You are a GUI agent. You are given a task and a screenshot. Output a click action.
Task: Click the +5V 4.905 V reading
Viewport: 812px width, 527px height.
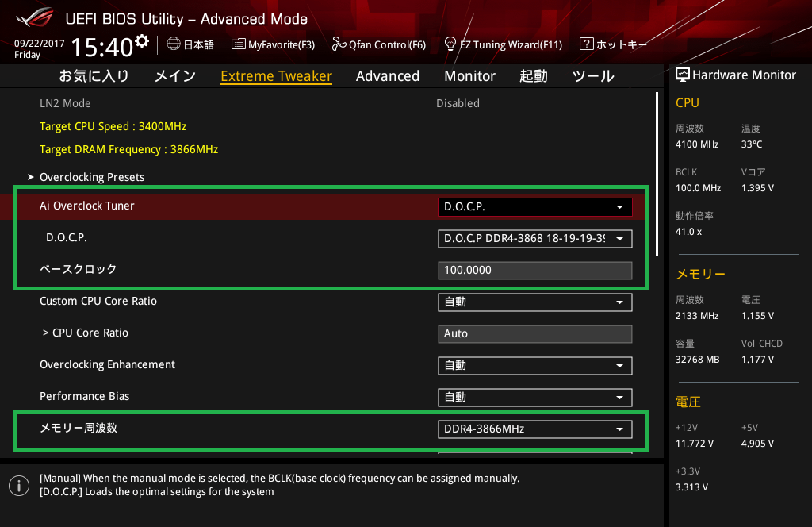tap(757, 444)
